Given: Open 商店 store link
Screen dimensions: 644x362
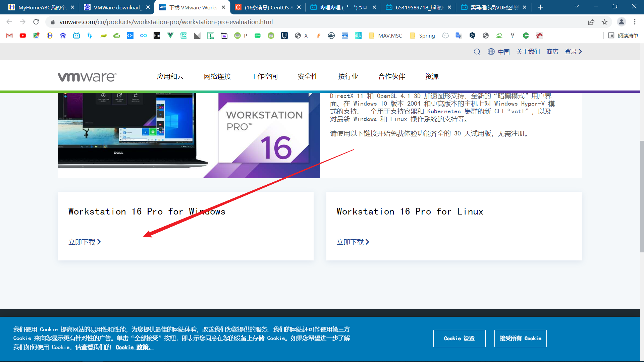Looking at the screenshot, I should pos(552,52).
